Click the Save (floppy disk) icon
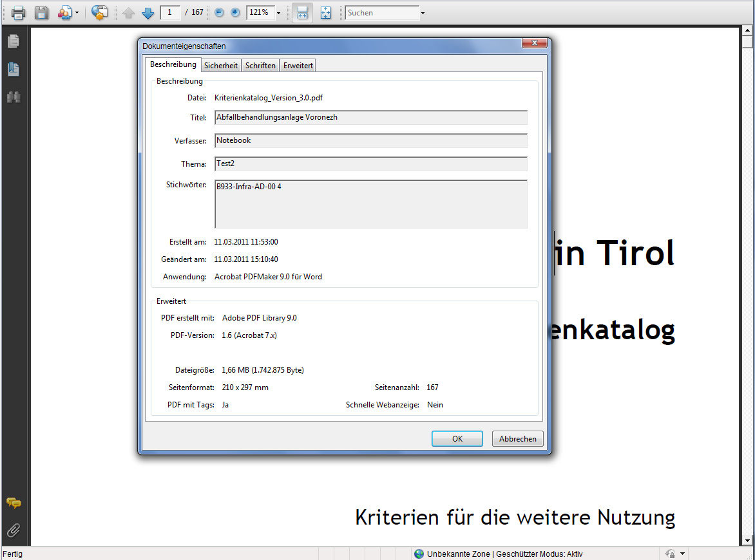Image resolution: width=755 pixels, height=560 pixels. (x=42, y=12)
